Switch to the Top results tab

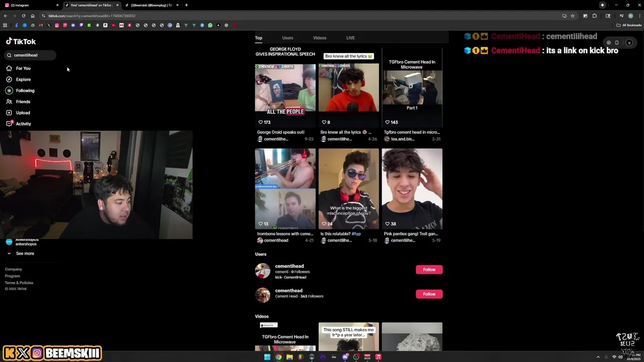coord(258,38)
